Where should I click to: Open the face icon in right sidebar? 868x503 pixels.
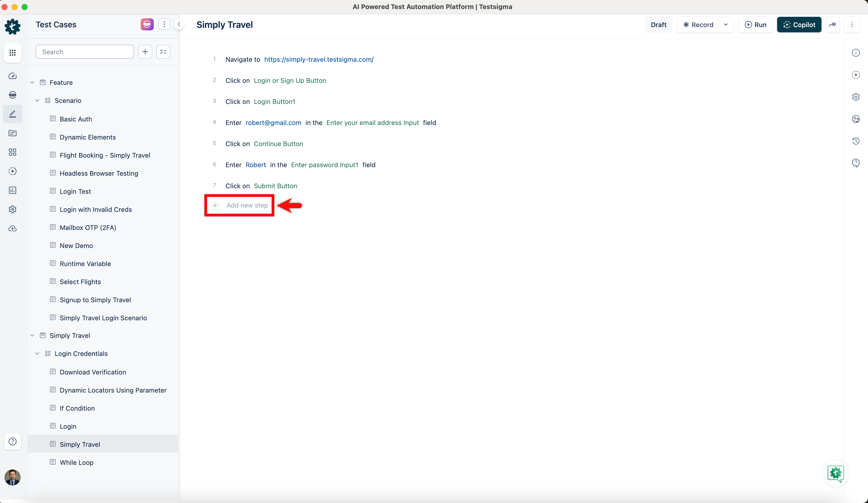click(x=856, y=119)
